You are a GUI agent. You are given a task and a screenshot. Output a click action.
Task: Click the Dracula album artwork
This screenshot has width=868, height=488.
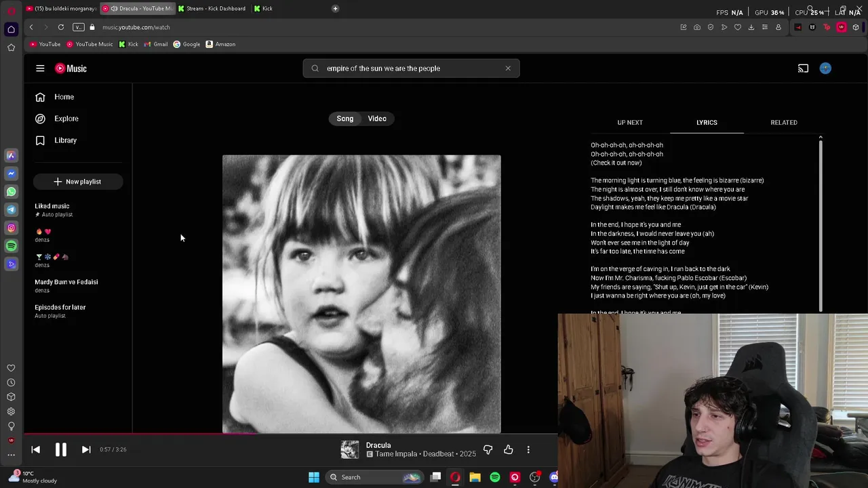coord(361,293)
